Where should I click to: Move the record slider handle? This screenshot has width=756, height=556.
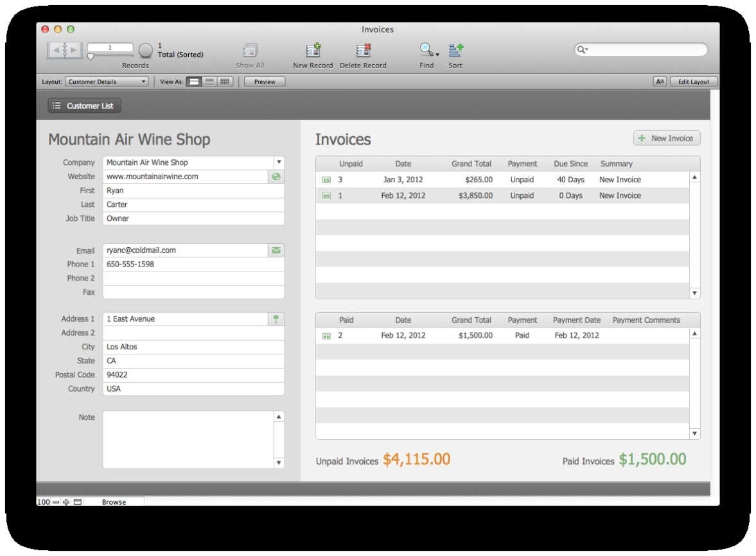point(91,57)
